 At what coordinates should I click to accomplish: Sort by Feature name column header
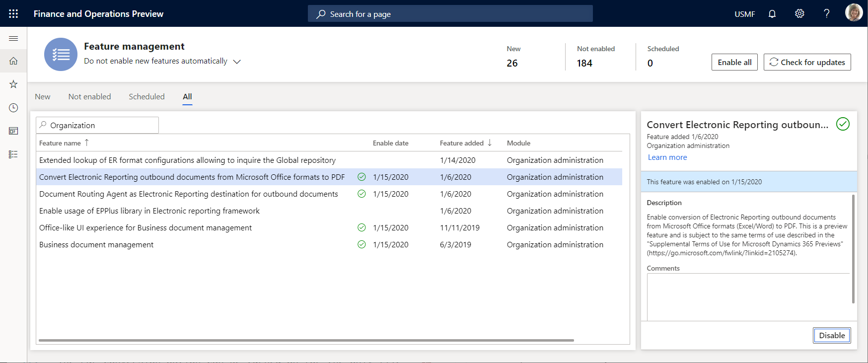(x=60, y=143)
